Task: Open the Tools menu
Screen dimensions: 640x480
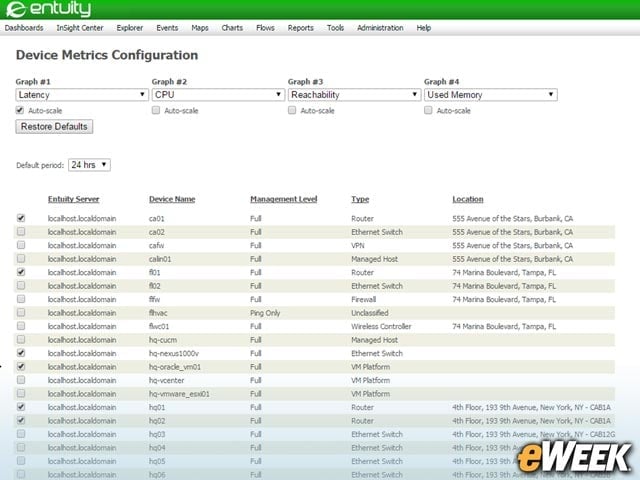Action: coord(335,28)
